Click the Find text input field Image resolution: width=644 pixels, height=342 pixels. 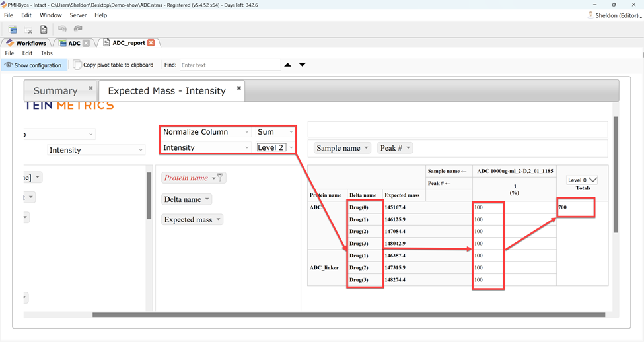pos(229,65)
